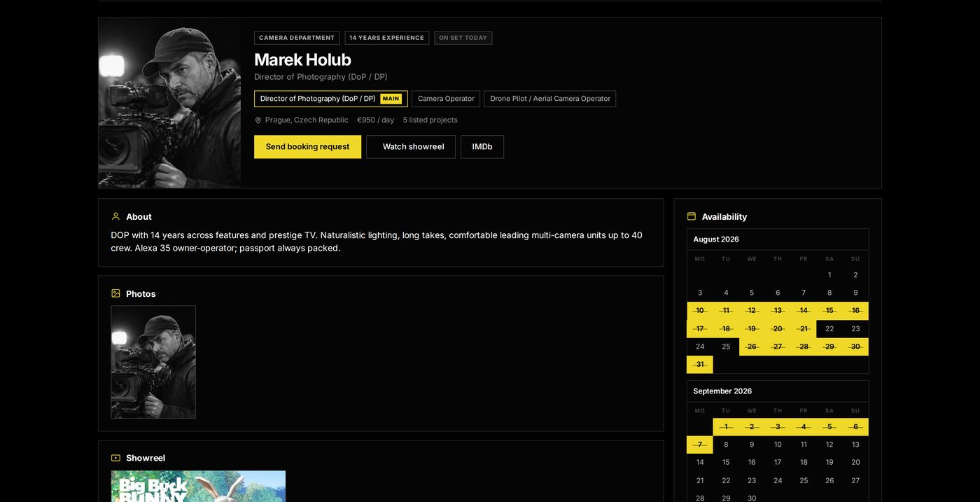Select available date August 24
Image resolution: width=980 pixels, height=502 pixels.
(x=700, y=347)
